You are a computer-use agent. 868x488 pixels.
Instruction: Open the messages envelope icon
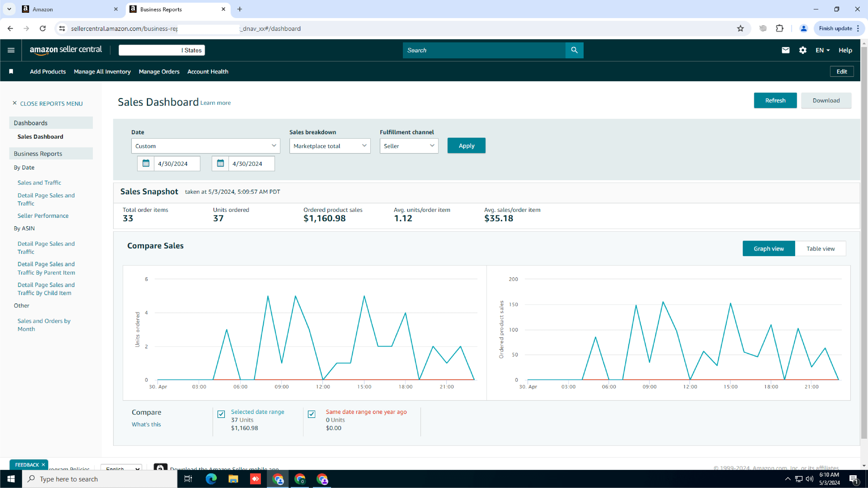(786, 50)
